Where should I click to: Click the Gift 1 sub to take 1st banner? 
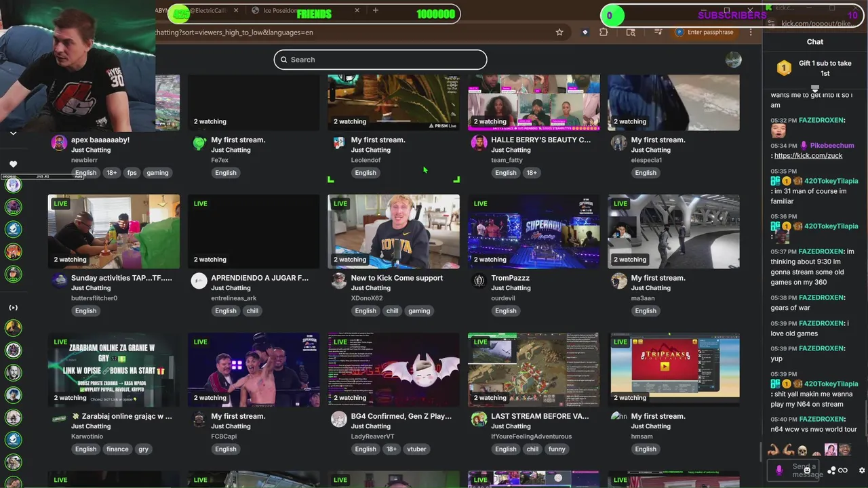tap(815, 68)
